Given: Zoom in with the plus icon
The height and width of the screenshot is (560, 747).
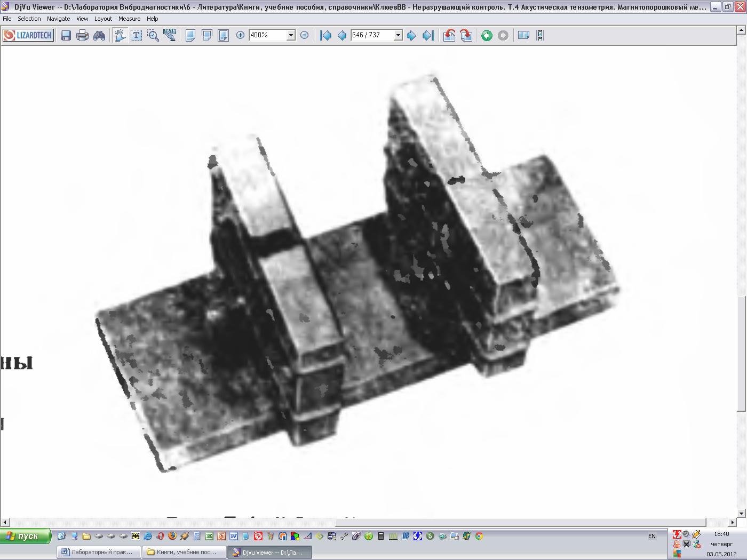Looking at the screenshot, I should pos(240,35).
